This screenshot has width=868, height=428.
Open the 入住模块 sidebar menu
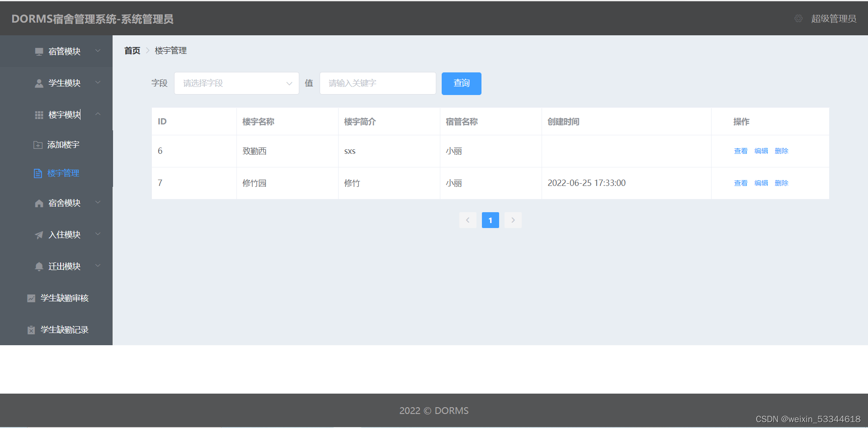(x=56, y=235)
